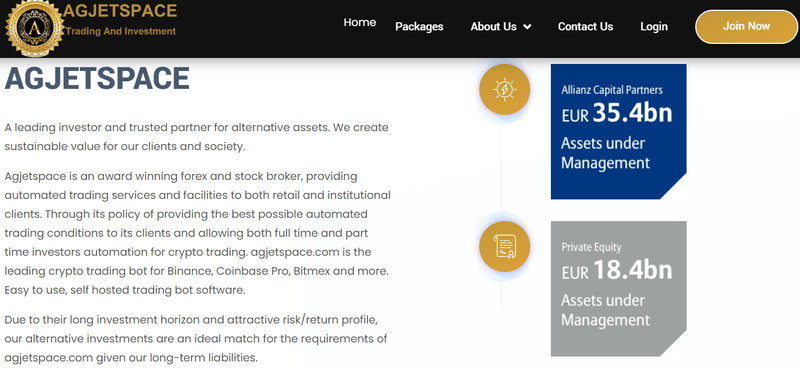Image resolution: width=800 pixels, height=369 pixels.
Task: Click the EUR 35.4bn figure
Action: click(617, 114)
